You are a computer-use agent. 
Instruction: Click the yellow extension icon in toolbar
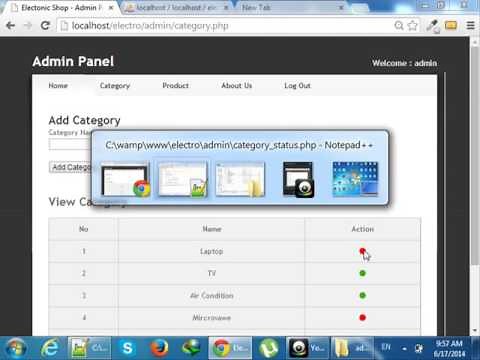click(x=451, y=25)
